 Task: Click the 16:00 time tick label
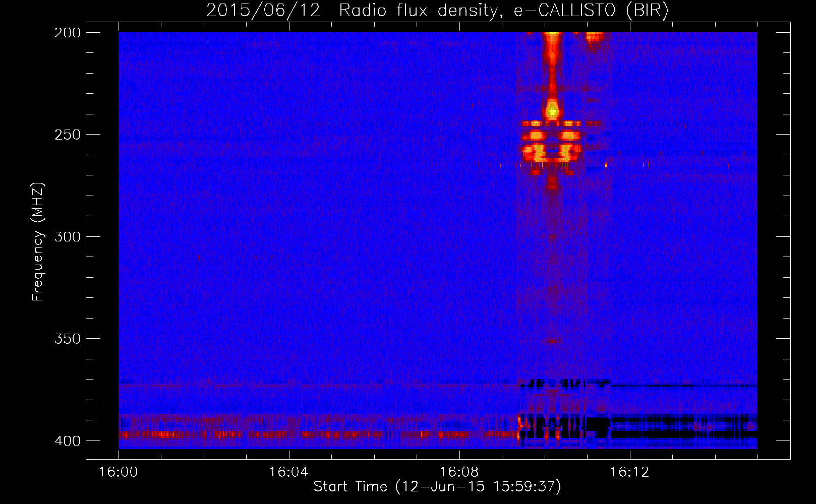click(x=119, y=472)
